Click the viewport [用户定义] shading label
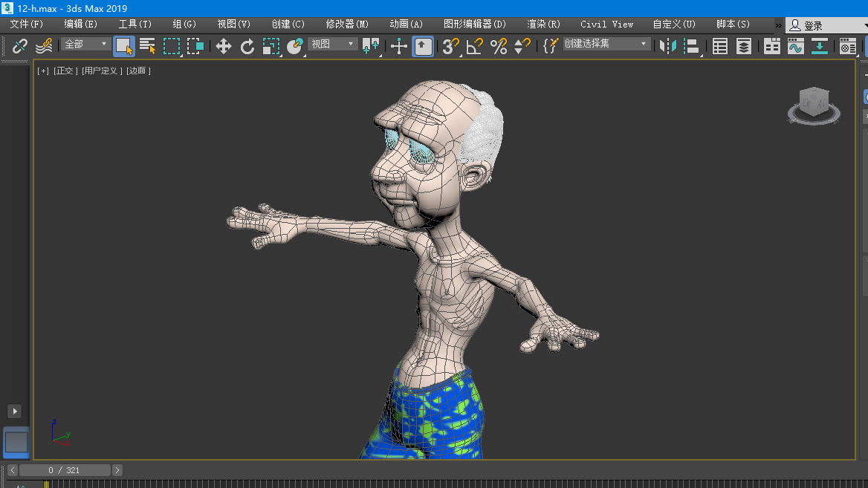868x488 pixels. [102, 71]
